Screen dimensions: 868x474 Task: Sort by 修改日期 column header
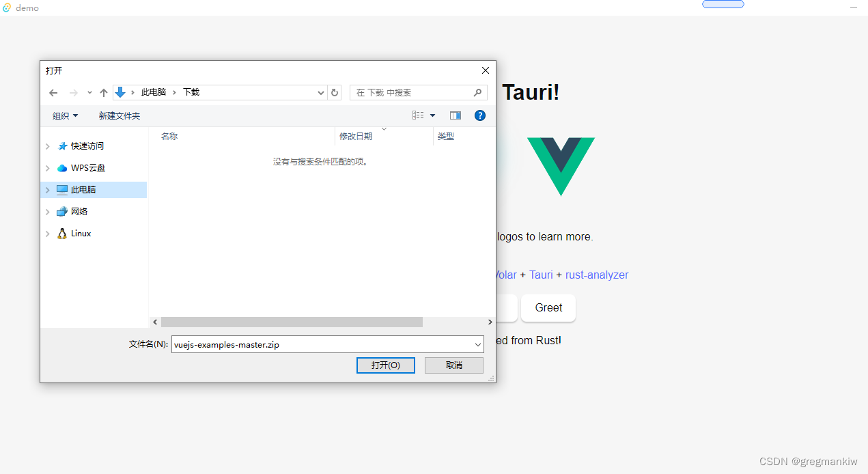[x=356, y=137]
